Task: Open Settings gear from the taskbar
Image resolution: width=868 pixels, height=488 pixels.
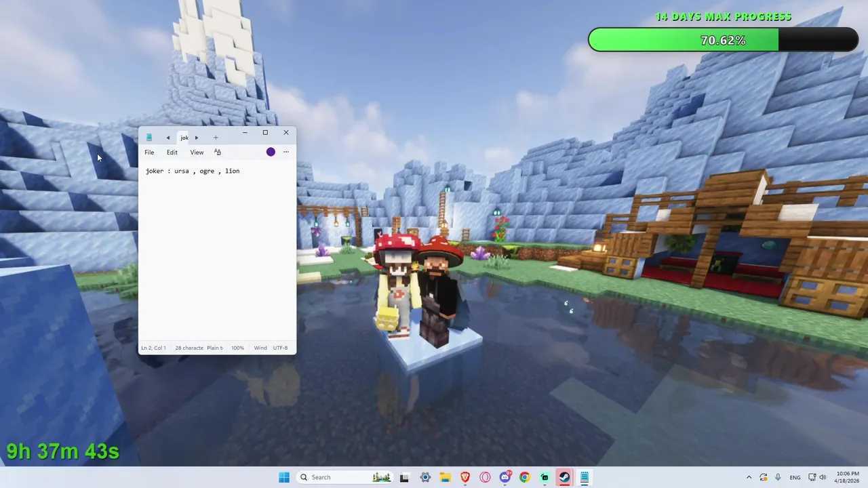Action: [425, 477]
